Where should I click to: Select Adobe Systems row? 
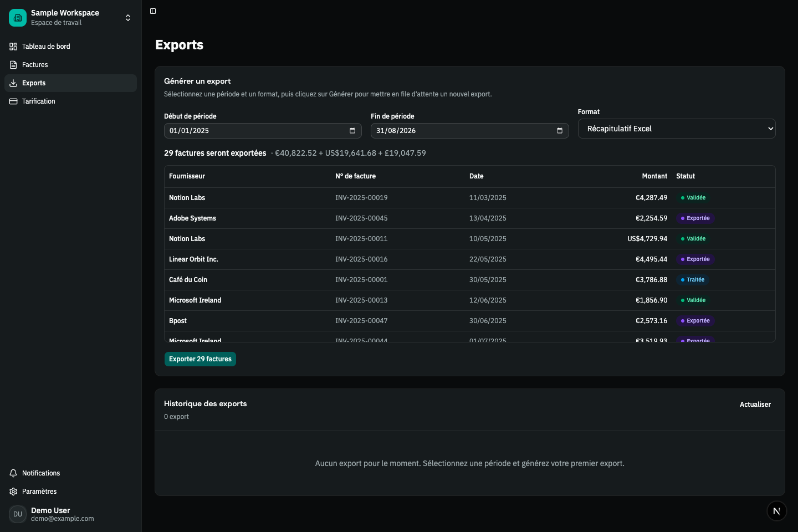(469, 218)
